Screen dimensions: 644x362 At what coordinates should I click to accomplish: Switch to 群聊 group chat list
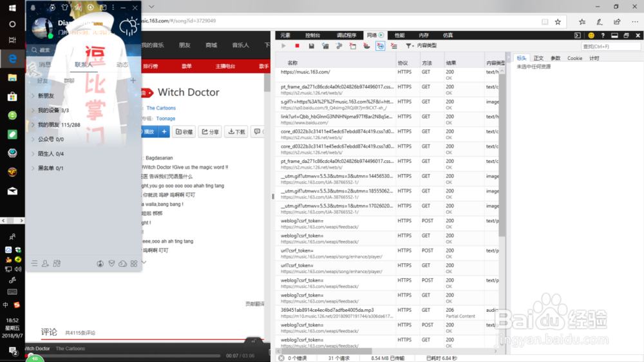point(69,81)
